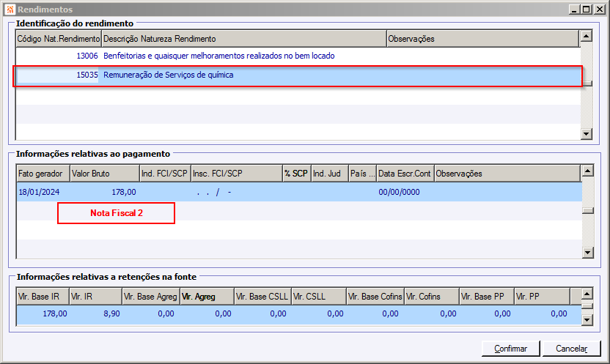The image size is (610, 364).
Task: Select row 15035 Remuneração de Serviços de química
Action: coord(298,75)
